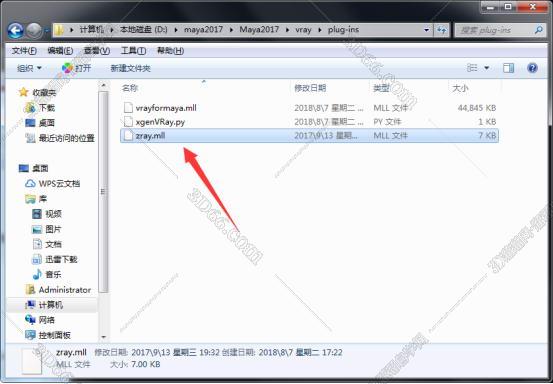Select the vrayformaya.mll file

(x=166, y=108)
